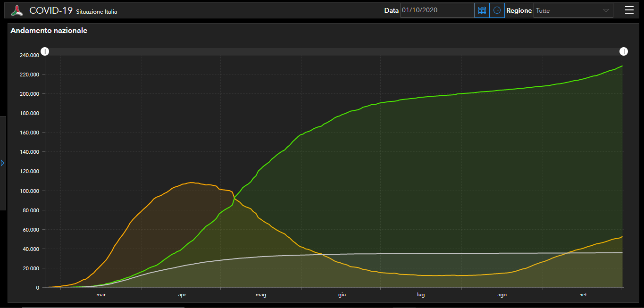Click the 100.000 y-axis label
This screenshot has height=308, width=644.
tap(29, 191)
